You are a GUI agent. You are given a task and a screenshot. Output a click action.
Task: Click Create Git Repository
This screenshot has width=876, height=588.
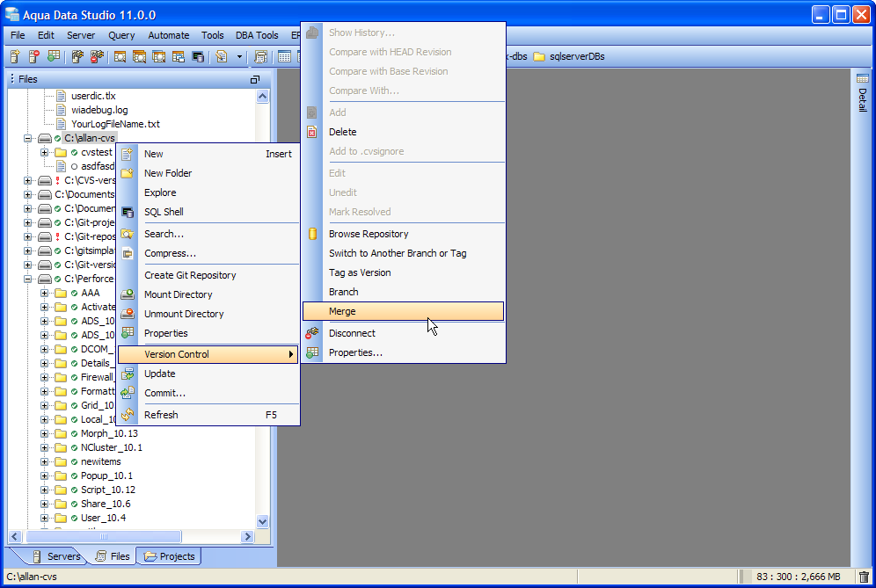[x=208, y=275]
